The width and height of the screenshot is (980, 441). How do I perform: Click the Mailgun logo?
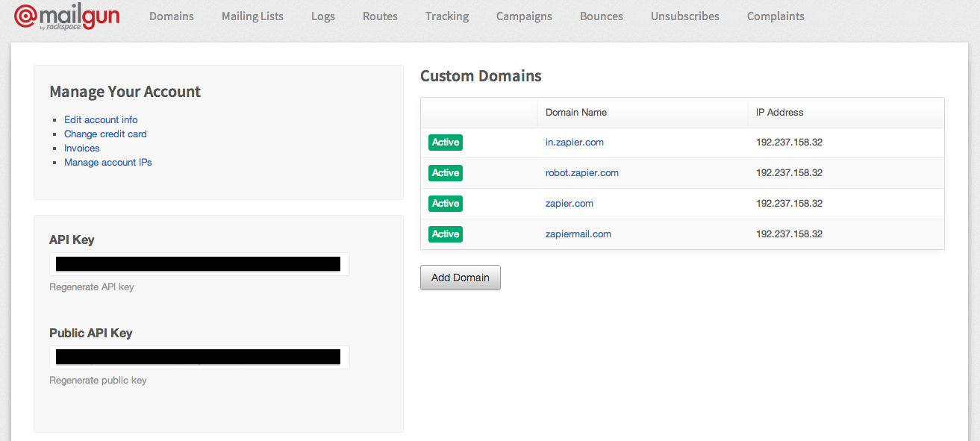tap(66, 16)
